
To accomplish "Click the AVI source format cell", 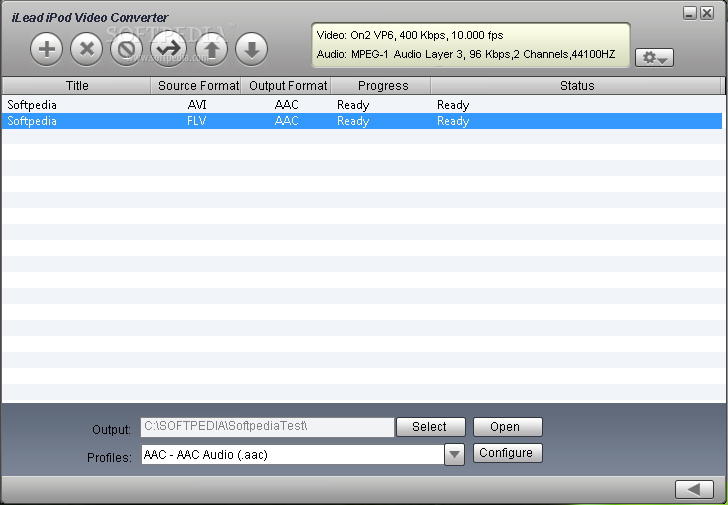I will [197, 105].
